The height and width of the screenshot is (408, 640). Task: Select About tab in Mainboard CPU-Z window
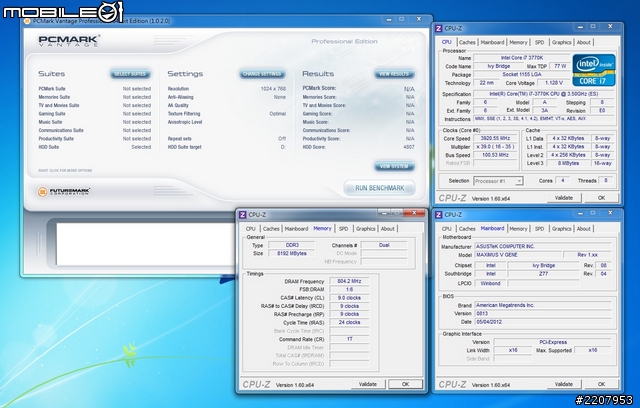coord(584,228)
